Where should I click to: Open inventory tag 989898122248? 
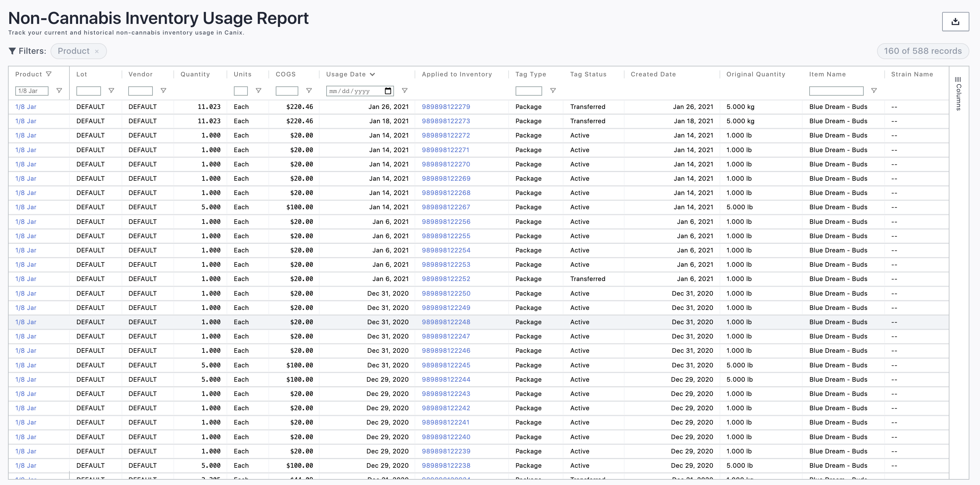coord(446,322)
